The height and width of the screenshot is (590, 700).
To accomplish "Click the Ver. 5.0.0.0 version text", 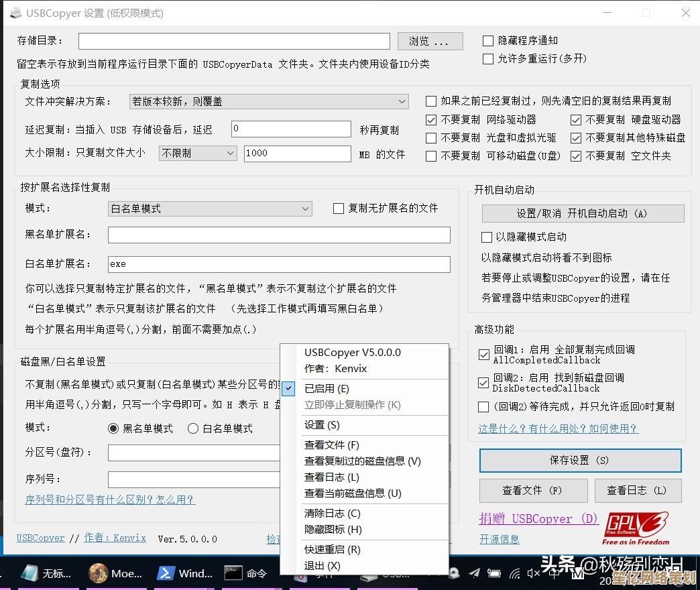I will [x=188, y=538].
